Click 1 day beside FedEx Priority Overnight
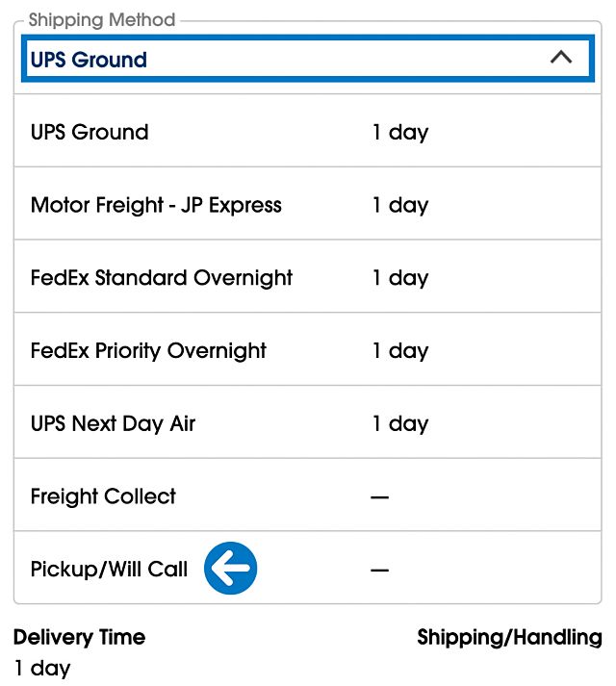The width and height of the screenshot is (616, 686). 399,351
